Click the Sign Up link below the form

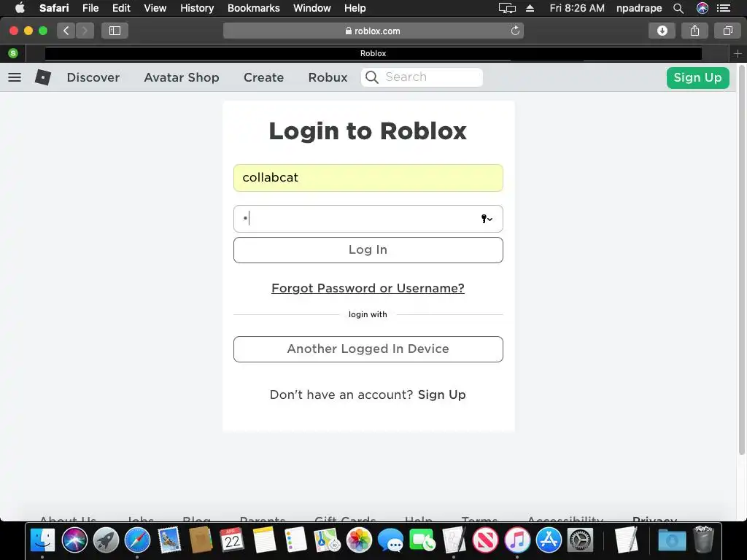tap(441, 394)
